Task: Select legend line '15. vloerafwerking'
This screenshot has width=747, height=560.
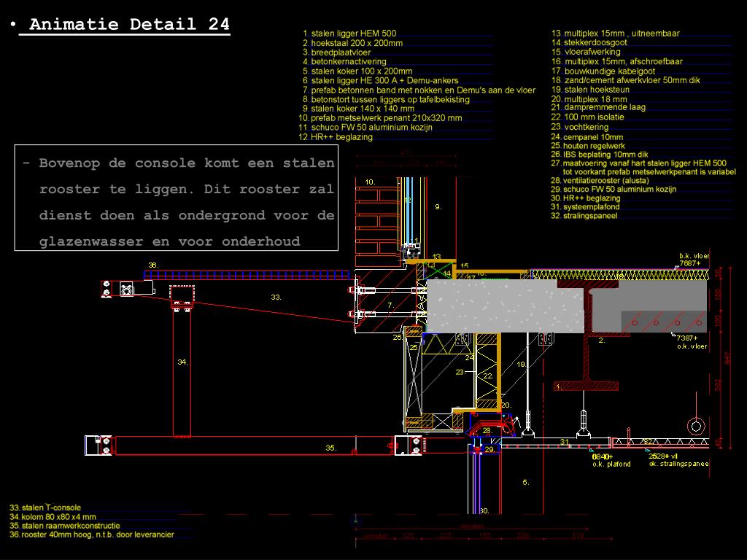Action: point(586,52)
